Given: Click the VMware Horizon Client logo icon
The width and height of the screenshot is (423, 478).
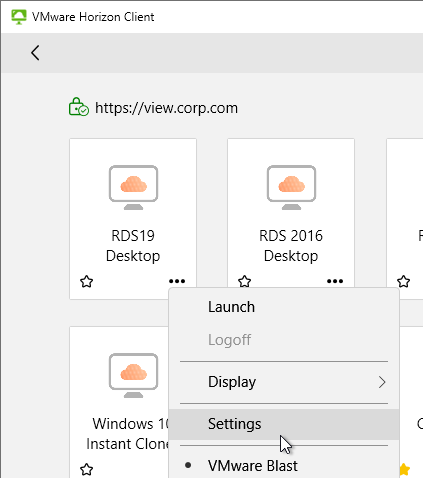Looking at the screenshot, I should click(x=19, y=17).
